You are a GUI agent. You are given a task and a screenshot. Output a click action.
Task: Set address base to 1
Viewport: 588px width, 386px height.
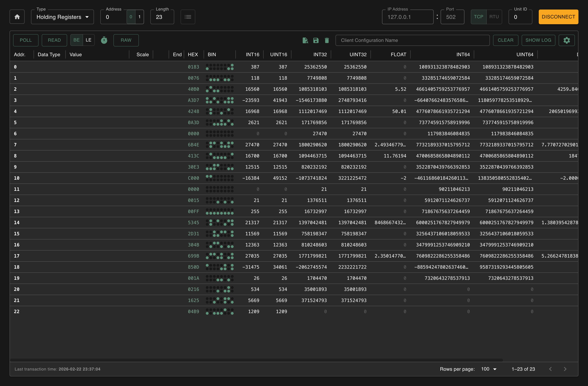pyautogui.click(x=139, y=17)
